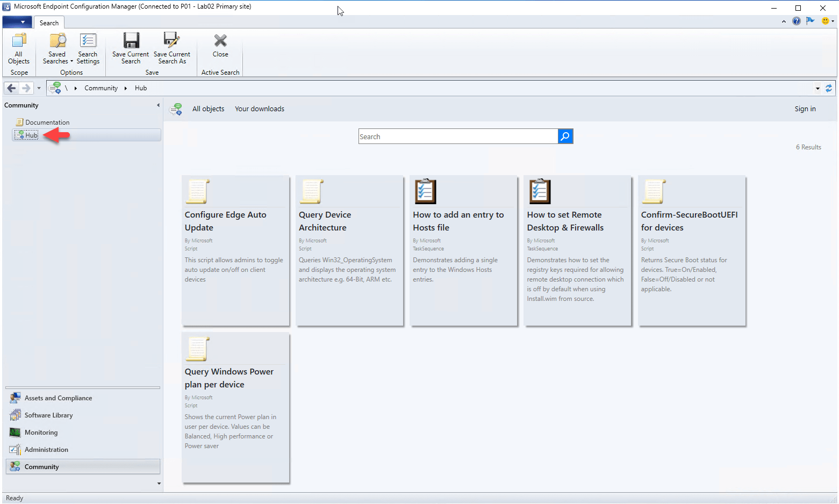Viewport: 839px width, 504px height.
Task: Click the Monitoring workspace icon
Action: tap(15, 433)
